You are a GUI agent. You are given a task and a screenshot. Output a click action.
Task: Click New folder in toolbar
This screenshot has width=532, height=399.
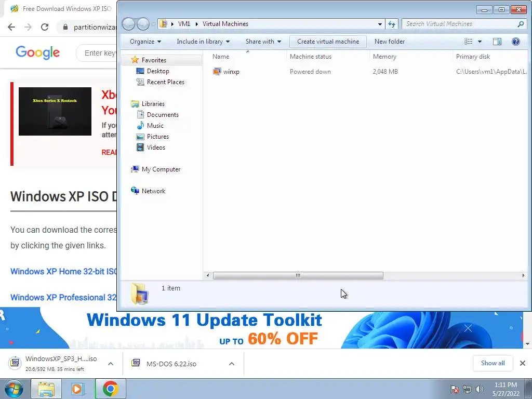tap(390, 42)
